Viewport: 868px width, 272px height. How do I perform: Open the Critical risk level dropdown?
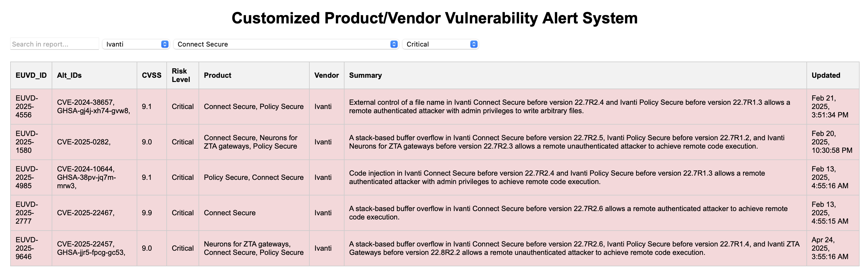(440, 44)
